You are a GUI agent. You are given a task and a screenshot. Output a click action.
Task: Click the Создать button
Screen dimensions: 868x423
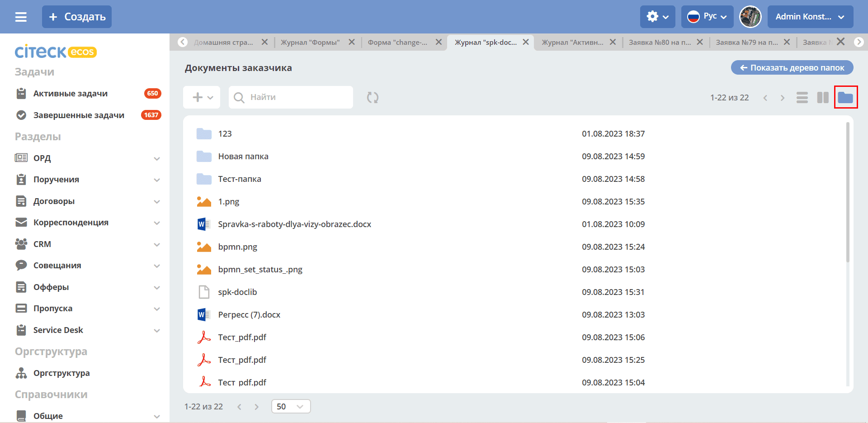pyautogui.click(x=77, y=17)
